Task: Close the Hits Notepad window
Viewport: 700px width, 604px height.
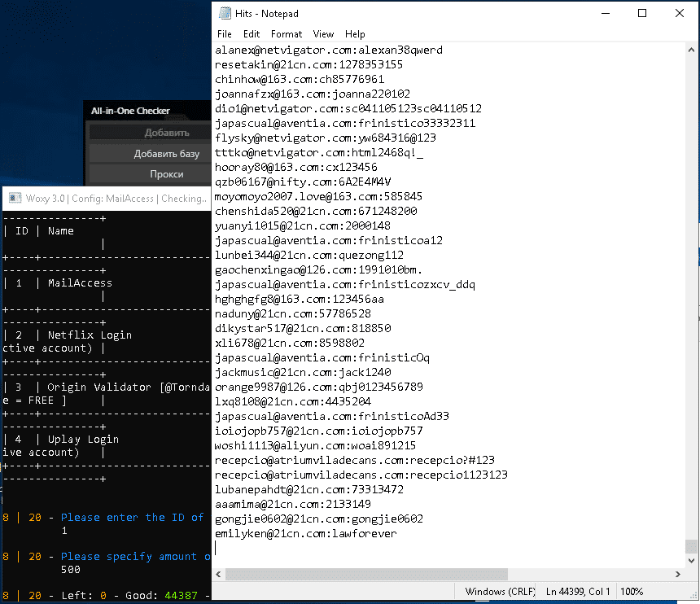Action: click(x=680, y=13)
